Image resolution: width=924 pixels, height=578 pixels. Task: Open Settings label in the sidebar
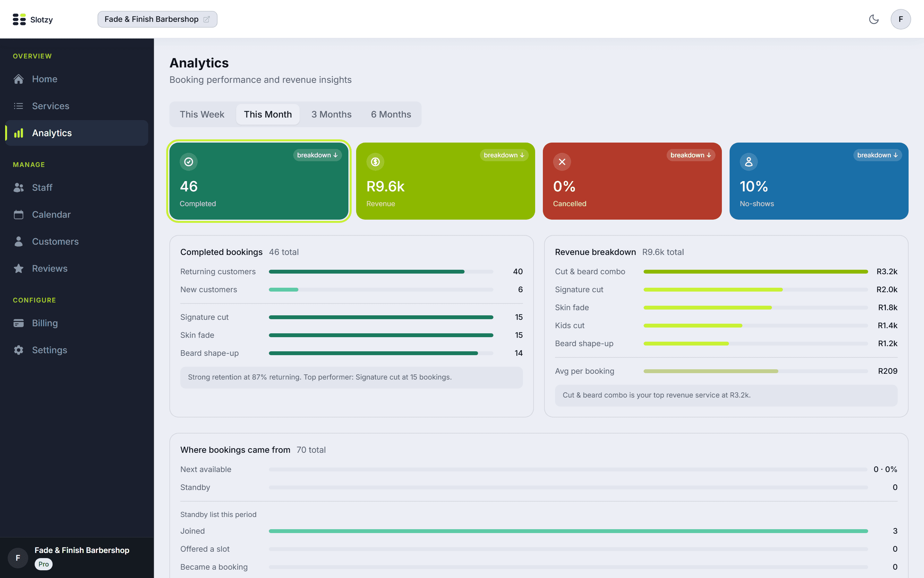point(50,350)
